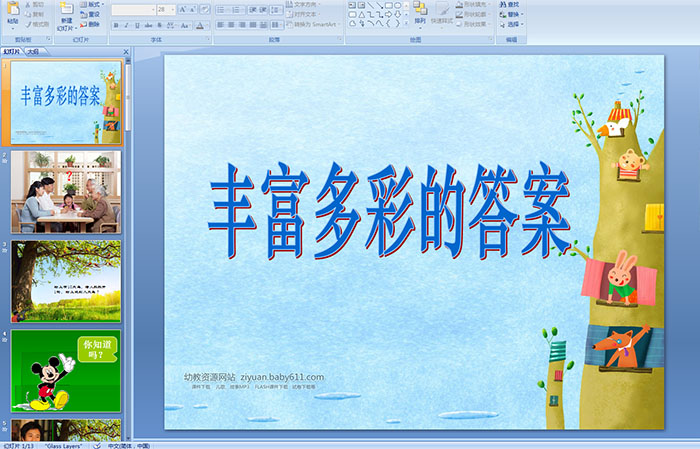Screen dimensions: 700x449
Task: Switch to the 大纲 outline tab
Action: (33, 52)
